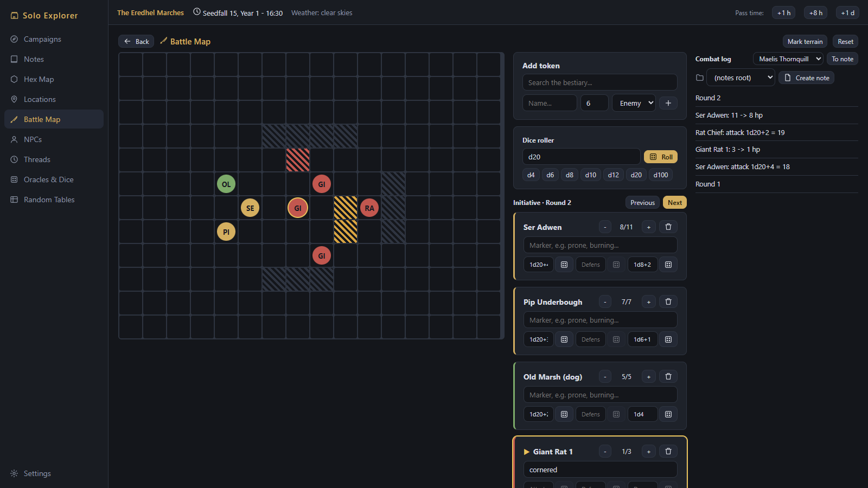Send combat log To note
The image size is (868, 488).
(843, 59)
